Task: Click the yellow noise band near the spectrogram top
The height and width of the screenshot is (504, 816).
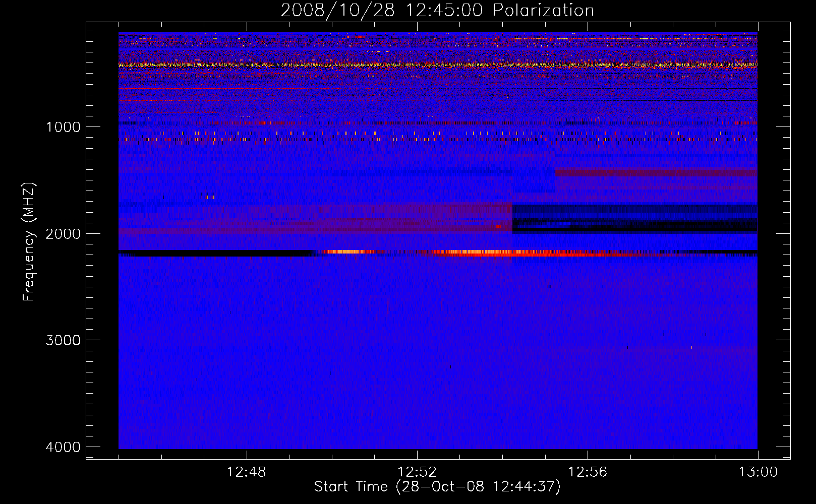Action: point(438,65)
